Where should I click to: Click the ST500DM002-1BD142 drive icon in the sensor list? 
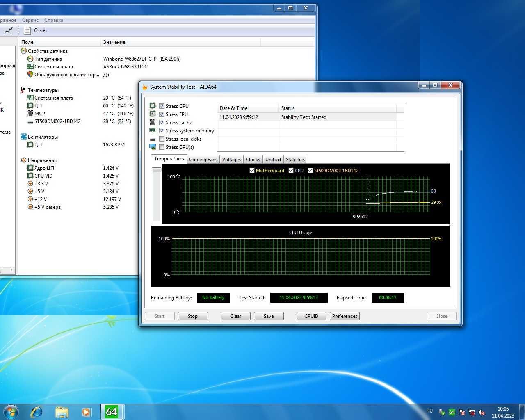pyautogui.click(x=30, y=121)
